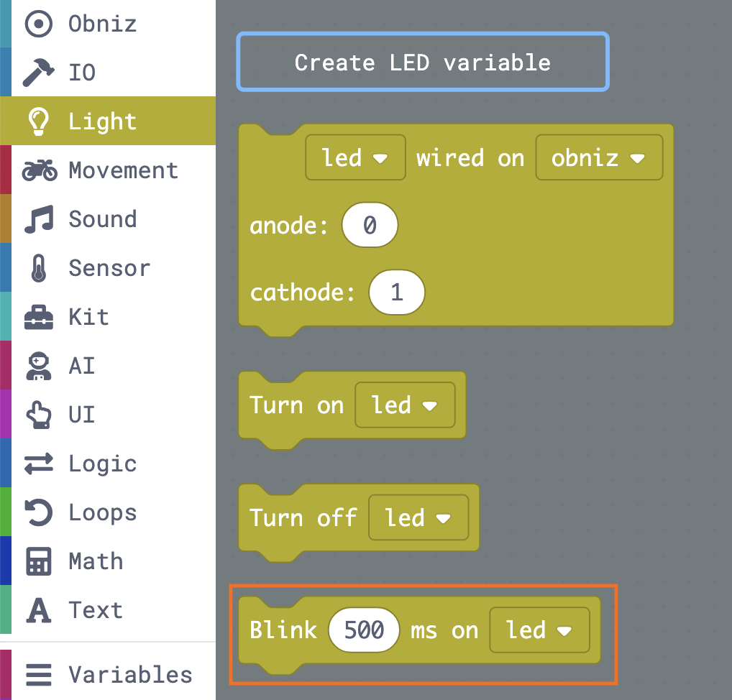Open the led dropdown in Blink block
Screen dimensions: 732x700
(539, 630)
